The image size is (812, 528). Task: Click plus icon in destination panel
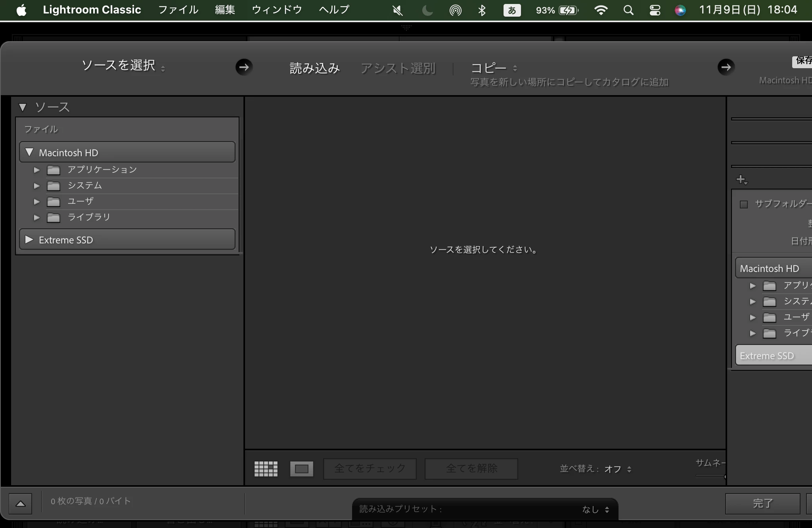[x=741, y=180]
